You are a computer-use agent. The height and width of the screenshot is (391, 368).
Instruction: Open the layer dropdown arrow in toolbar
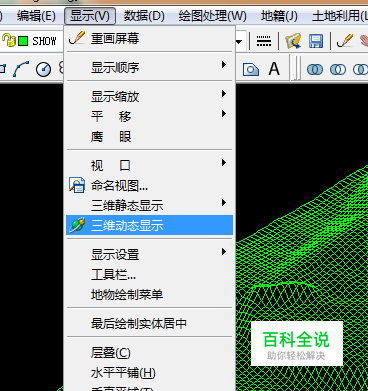pyautogui.click(x=239, y=42)
